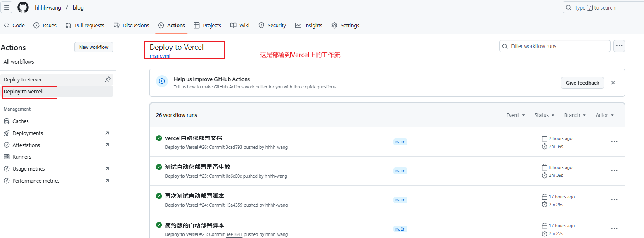Click the Attestations external-link arrow icon
The width and height of the screenshot is (644, 238).
tap(107, 145)
